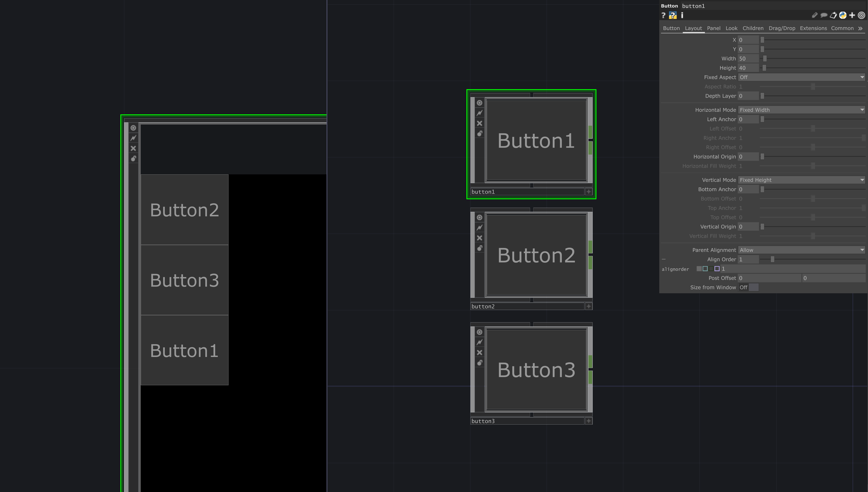The width and height of the screenshot is (868, 492).
Task: Open the comment bubble icon in parameter dialog
Action: coord(824,15)
